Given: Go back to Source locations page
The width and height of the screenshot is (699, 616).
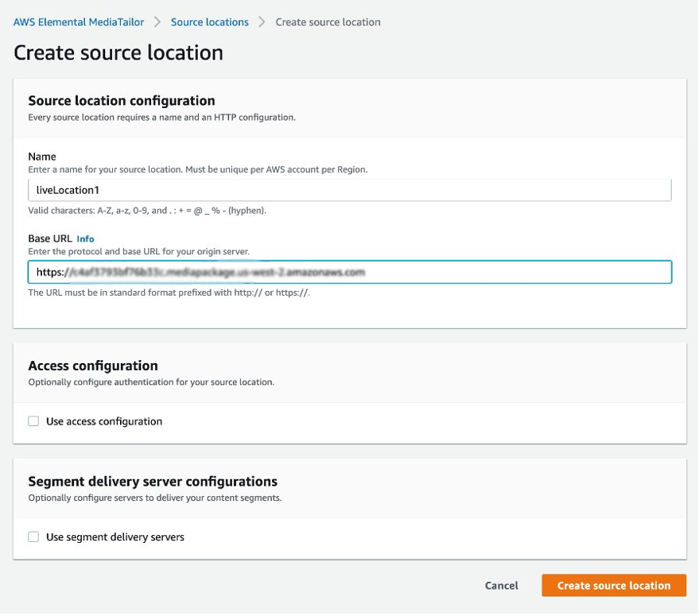Looking at the screenshot, I should (209, 21).
